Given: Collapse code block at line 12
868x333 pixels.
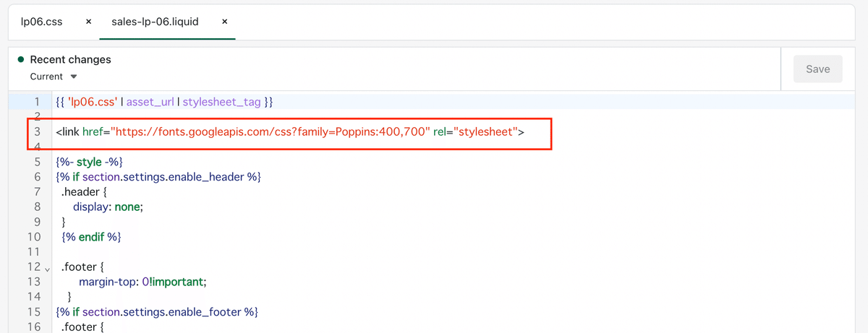Looking at the screenshot, I should coord(48,268).
